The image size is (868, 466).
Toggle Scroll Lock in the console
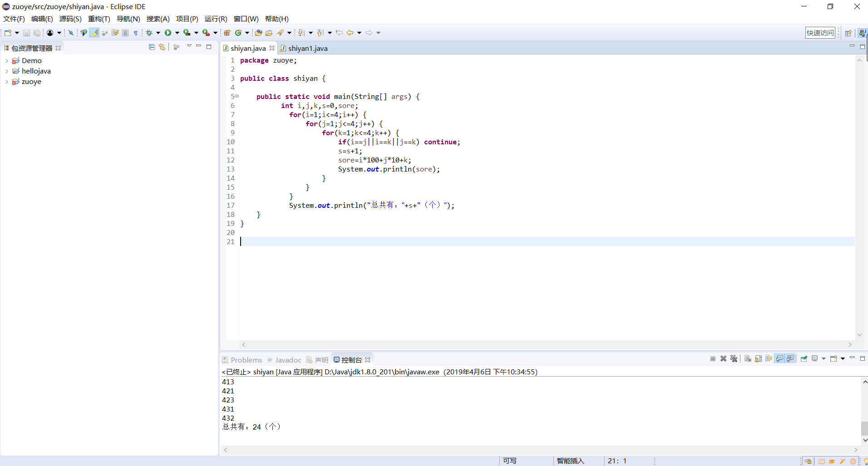point(758,359)
